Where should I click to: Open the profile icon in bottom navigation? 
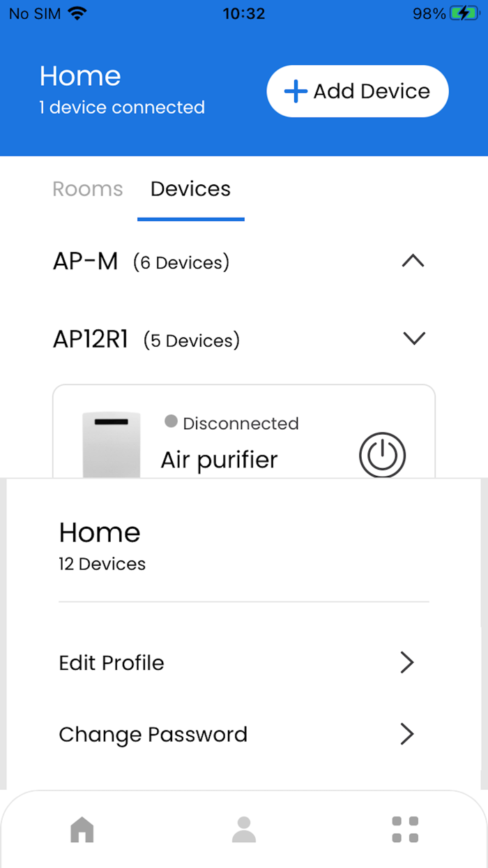click(x=243, y=830)
